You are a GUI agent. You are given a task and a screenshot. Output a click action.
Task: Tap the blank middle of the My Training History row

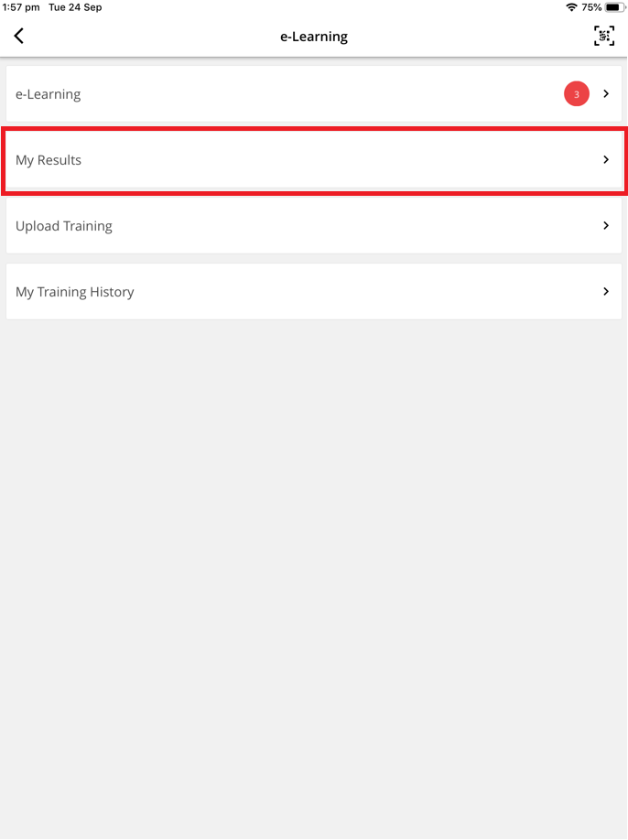coord(366,292)
